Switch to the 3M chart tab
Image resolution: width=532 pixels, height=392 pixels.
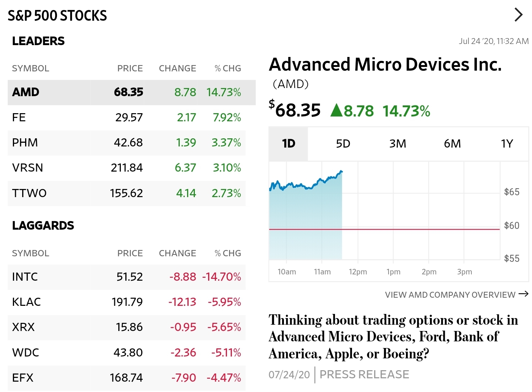coord(398,144)
